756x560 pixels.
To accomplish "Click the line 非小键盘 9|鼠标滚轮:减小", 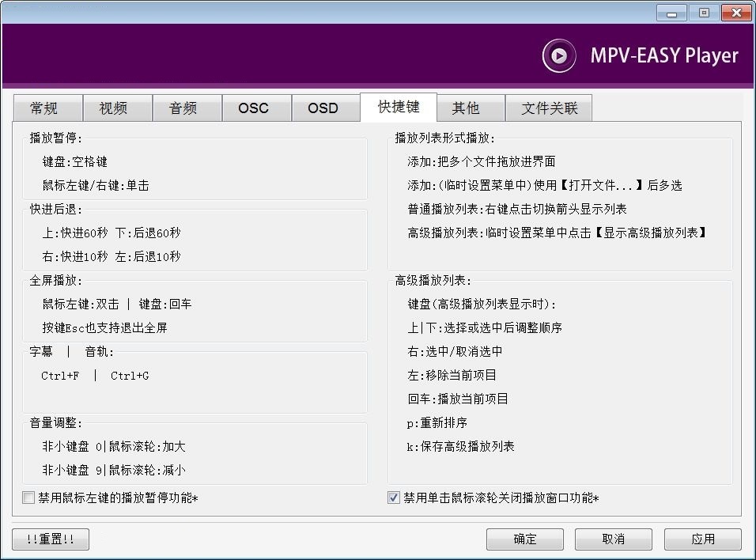I will pyautogui.click(x=114, y=471).
